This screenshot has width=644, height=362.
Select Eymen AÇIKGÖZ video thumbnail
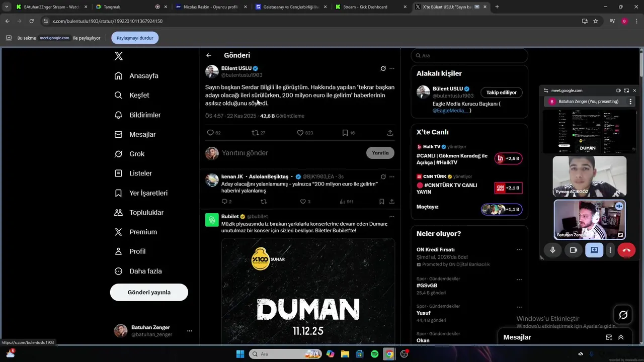point(590,176)
